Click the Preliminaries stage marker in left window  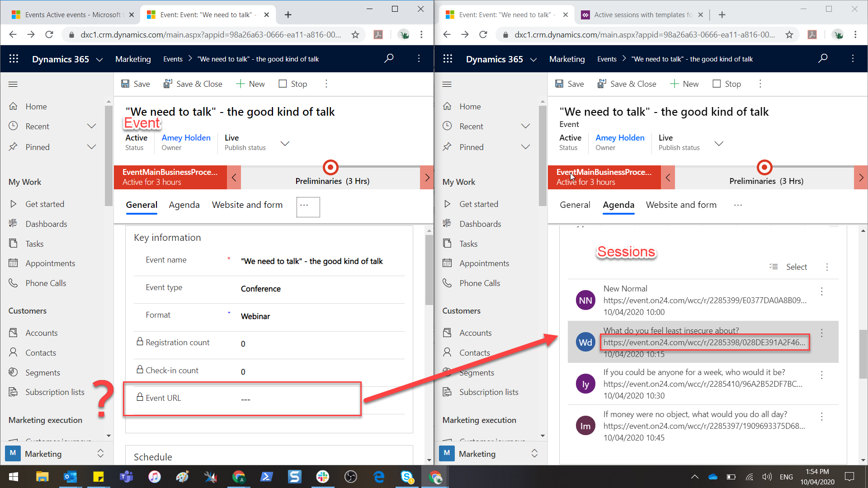pyautogui.click(x=330, y=168)
